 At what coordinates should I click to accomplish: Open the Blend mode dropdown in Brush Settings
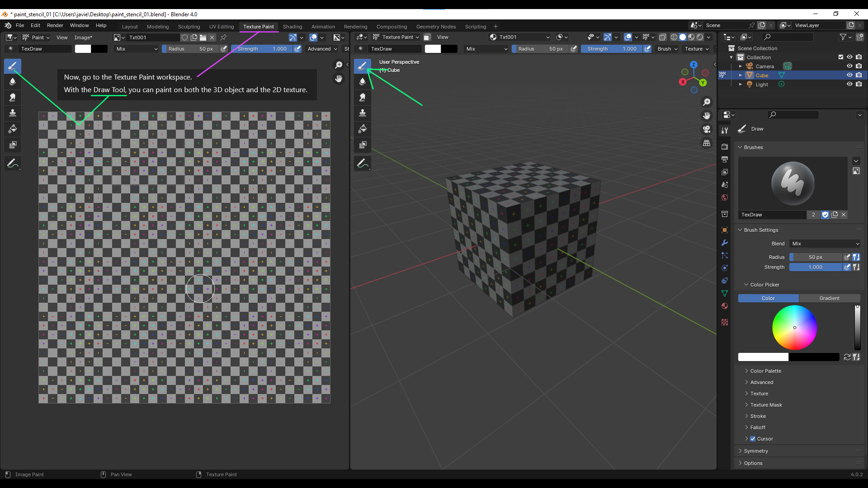click(825, 244)
